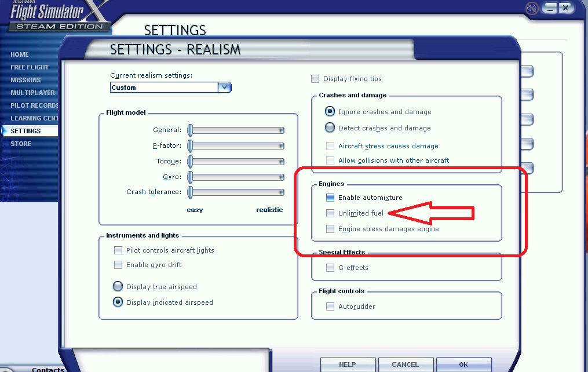Select SETTINGS in sidebar
Screen dimensions: 588x372
pyautogui.click(x=30, y=131)
